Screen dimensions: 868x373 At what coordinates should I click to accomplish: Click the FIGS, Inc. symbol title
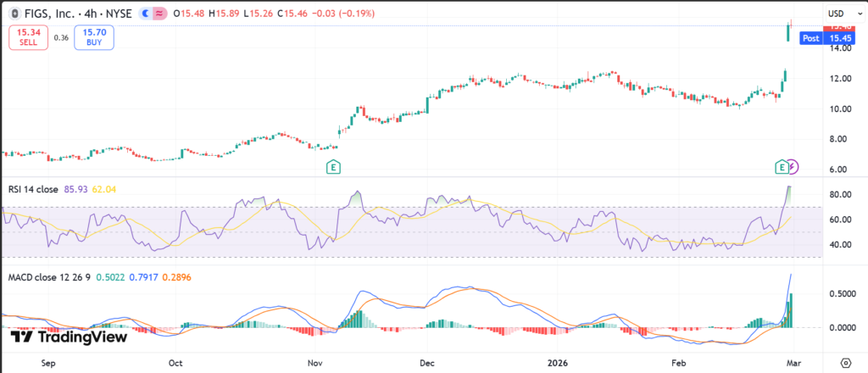pyautogui.click(x=51, y=14)
